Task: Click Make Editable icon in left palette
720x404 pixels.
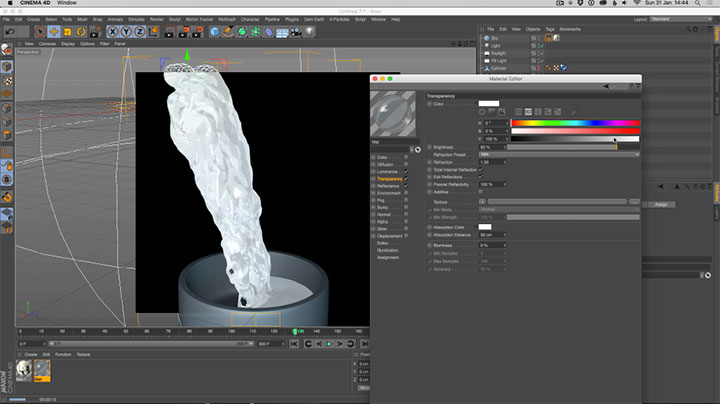Action: tap(6, 50)
